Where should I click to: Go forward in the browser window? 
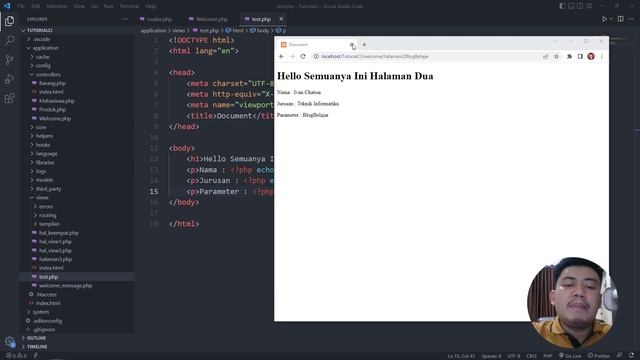pyautogui.click(x=292, y=56)
